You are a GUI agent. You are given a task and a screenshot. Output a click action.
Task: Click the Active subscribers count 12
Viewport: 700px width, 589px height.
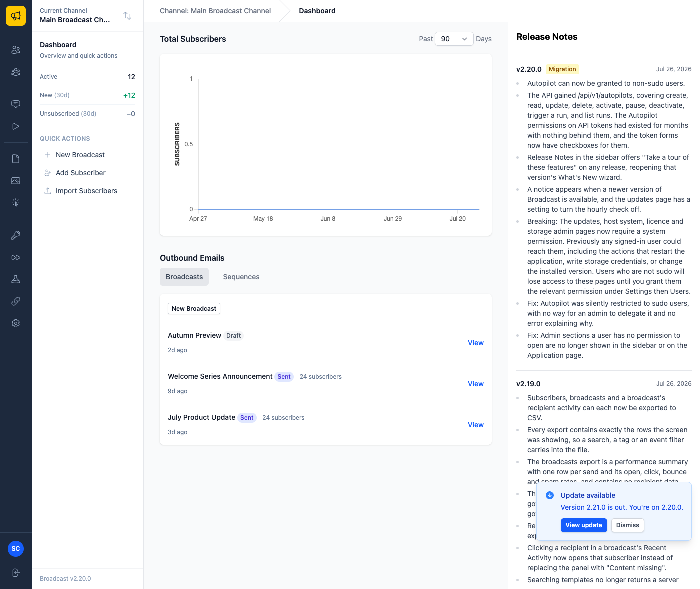[132, 77]
